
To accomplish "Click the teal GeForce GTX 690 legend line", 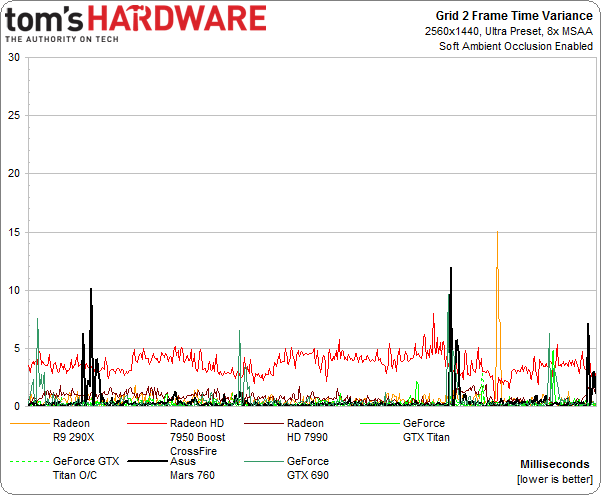I will (x=263, y=461).
